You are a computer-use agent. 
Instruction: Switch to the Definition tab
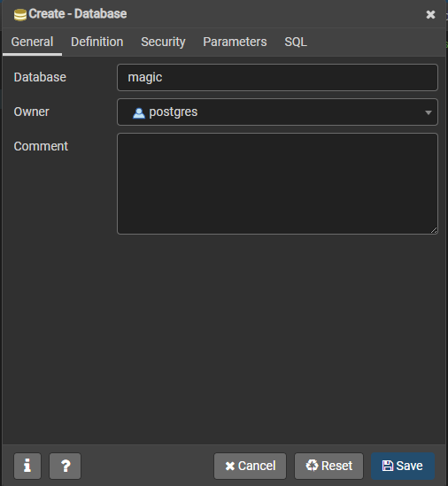[x=97, y=42]
